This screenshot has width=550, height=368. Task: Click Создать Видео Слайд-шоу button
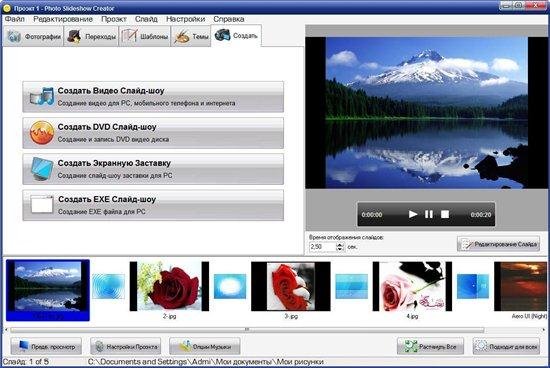click(153, 97)
